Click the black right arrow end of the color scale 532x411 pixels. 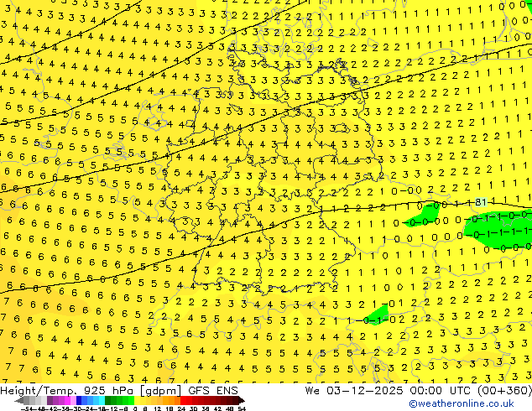tap(242, 400)
